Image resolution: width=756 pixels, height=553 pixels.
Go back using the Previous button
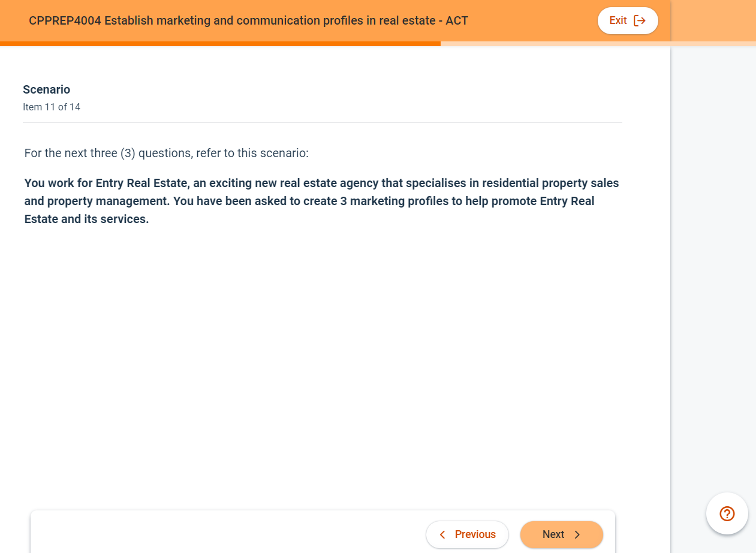(467, 534)
